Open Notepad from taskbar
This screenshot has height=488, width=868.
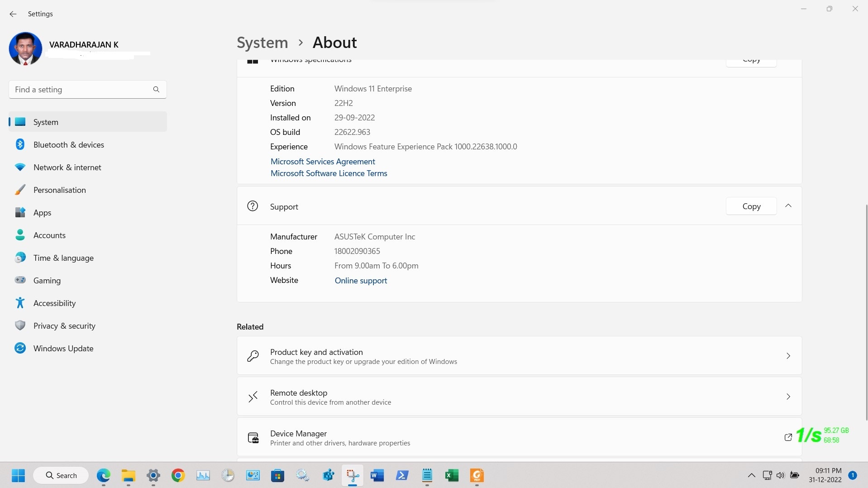[427, 475]
